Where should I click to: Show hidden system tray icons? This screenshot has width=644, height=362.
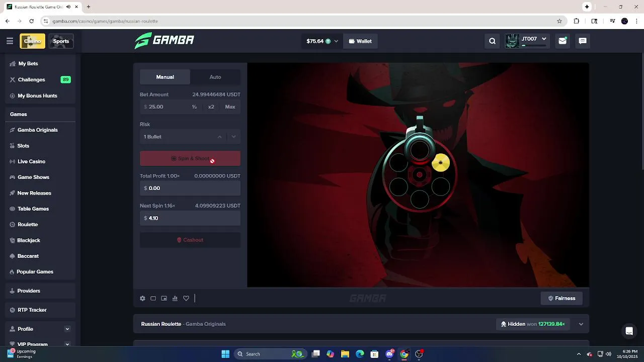(579, 354)
